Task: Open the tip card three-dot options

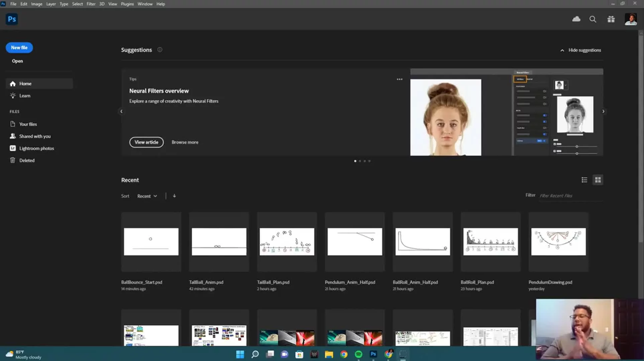Action: pyautogui.click(x=400, y=79)
